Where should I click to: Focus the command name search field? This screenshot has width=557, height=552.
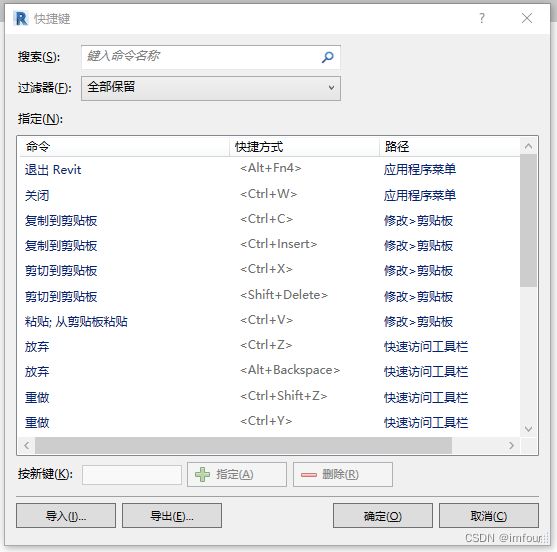click(211, 57)
